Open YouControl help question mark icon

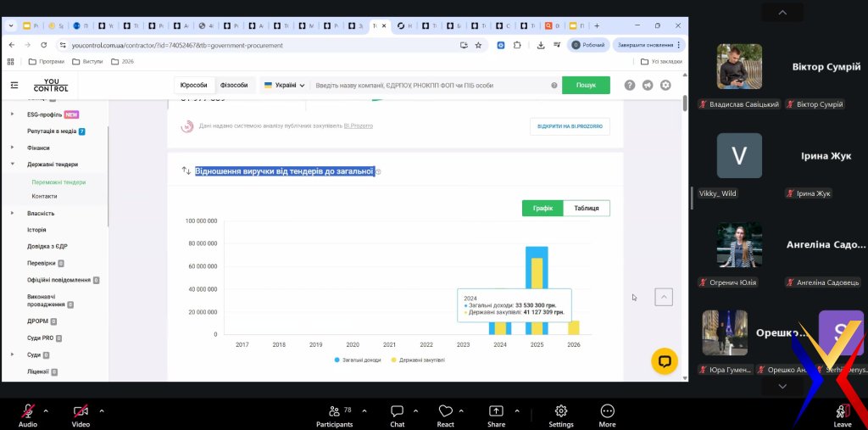[x=630, y=85]
